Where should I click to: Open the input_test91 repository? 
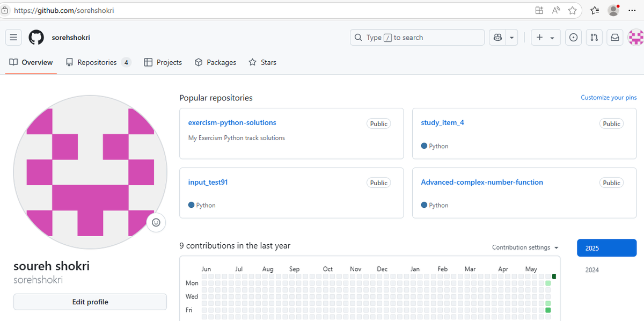pos(208,183)
